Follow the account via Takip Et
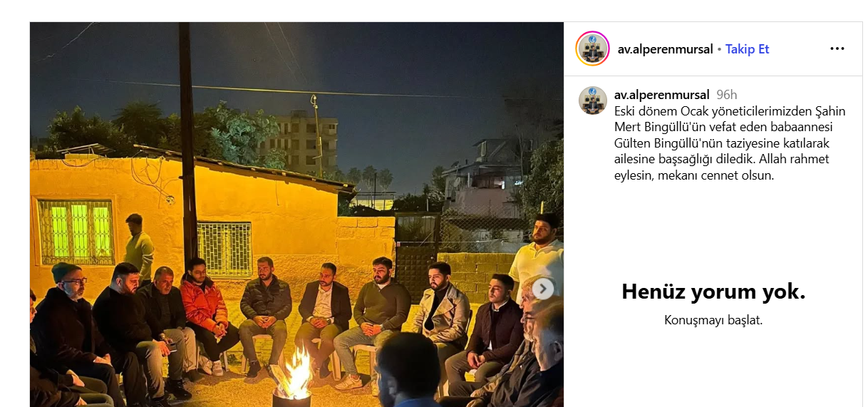The width and height of the screenshot is (868, 407). (x=748, y=49)
